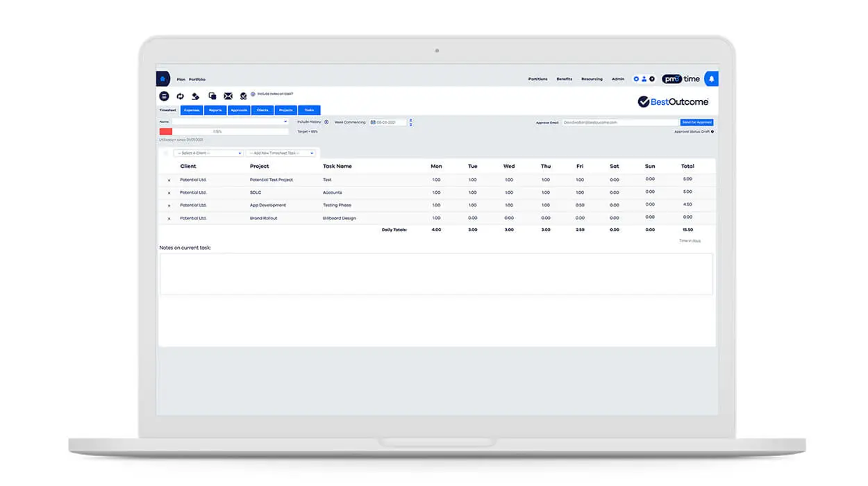Click the 4.50 row total
The height and width of the screenshot is (486, 868).
pyautogui.click(x=687, y=205)
